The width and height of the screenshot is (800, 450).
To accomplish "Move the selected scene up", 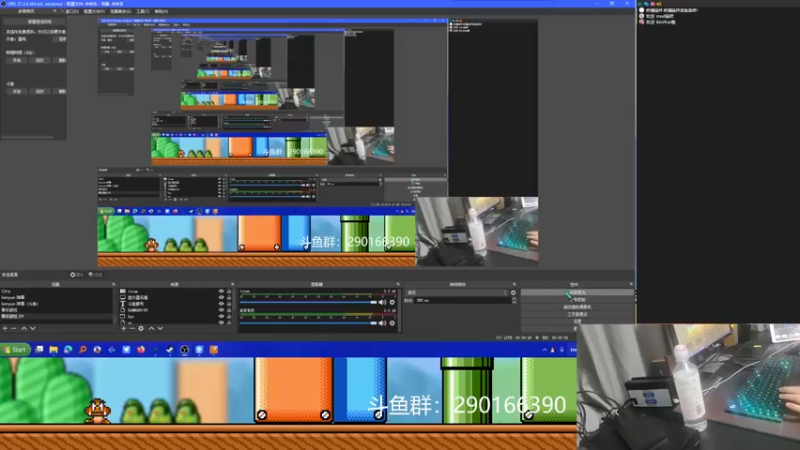I will coord(23,329).
